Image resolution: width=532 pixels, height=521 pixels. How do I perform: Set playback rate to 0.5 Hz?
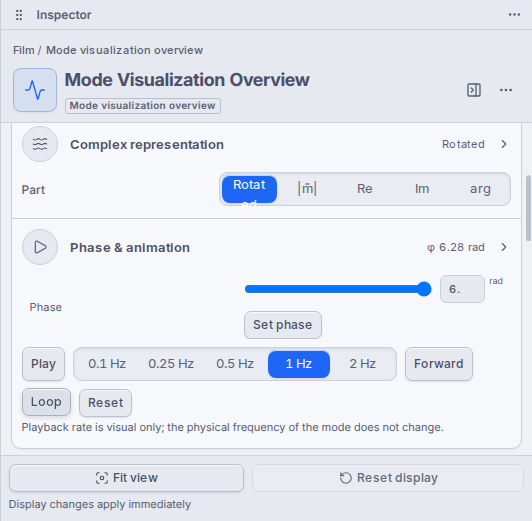[x=235, y=364]
